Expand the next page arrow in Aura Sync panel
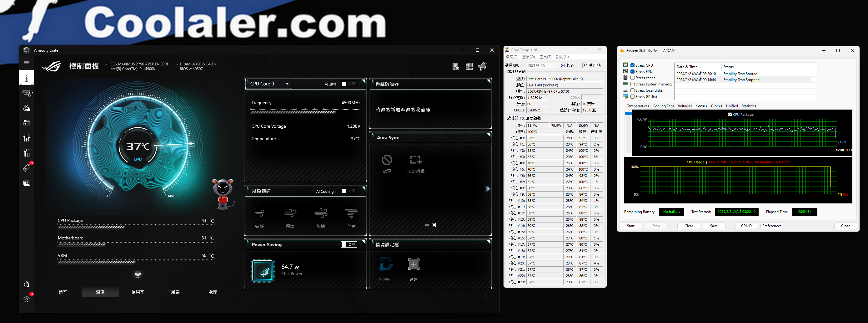The width and height of the screenshot is (868, 323). (x=488, y=189)
